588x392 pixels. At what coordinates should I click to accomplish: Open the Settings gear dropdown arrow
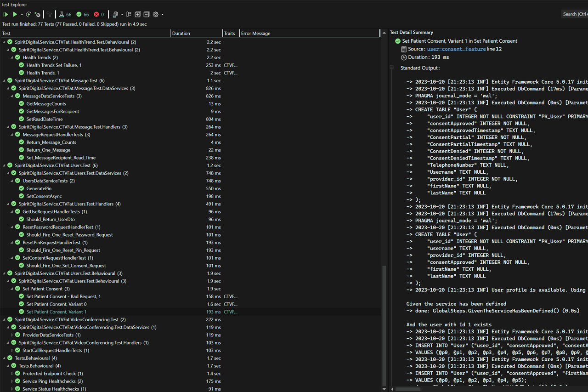pyautogui.click(x=162, y=15)
